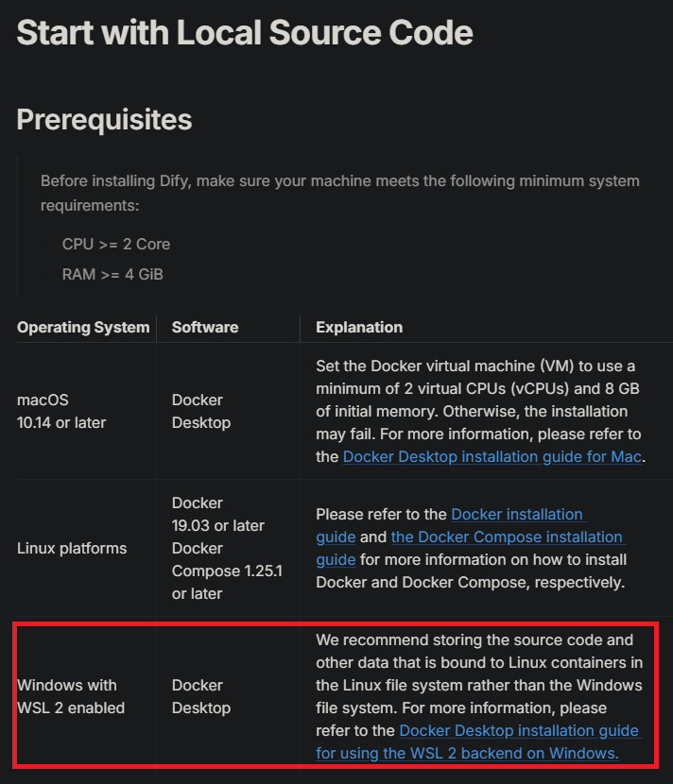Click Docker Desktop in the Windows WSL 2 row
The width and height of the screenshot is (673, 784).
pos(201,696)
